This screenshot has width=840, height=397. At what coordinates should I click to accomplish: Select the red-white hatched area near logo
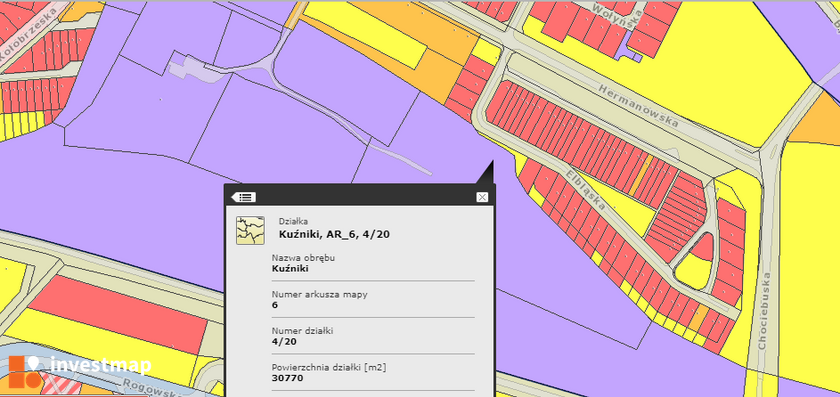(x=59, y=385)
